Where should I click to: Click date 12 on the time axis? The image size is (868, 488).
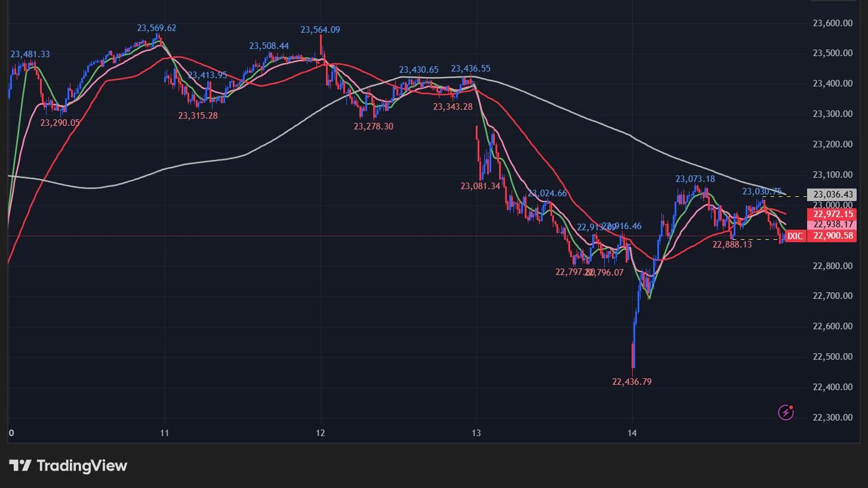(x=321, y=433)
